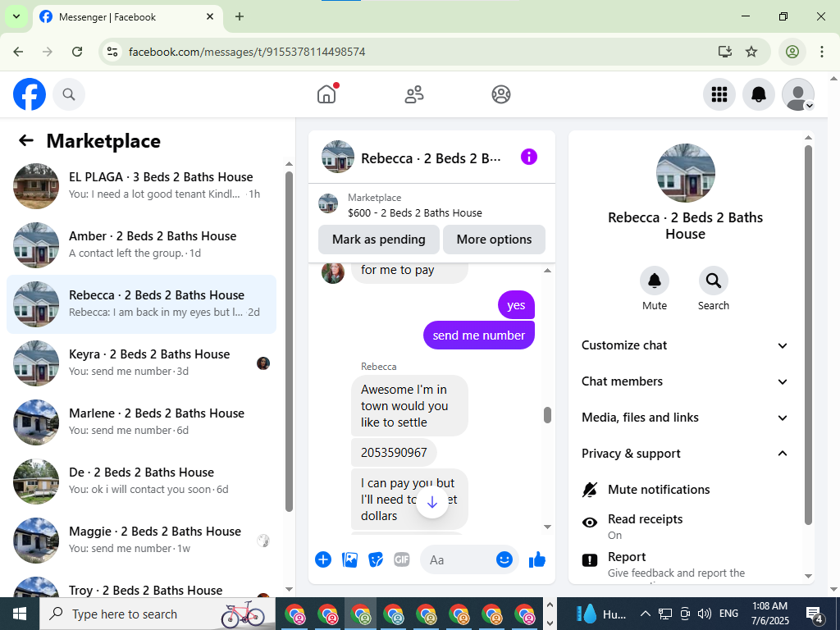Toggle Read receipts setting
This screenshot has height=630, width=840.
(686, 526)
